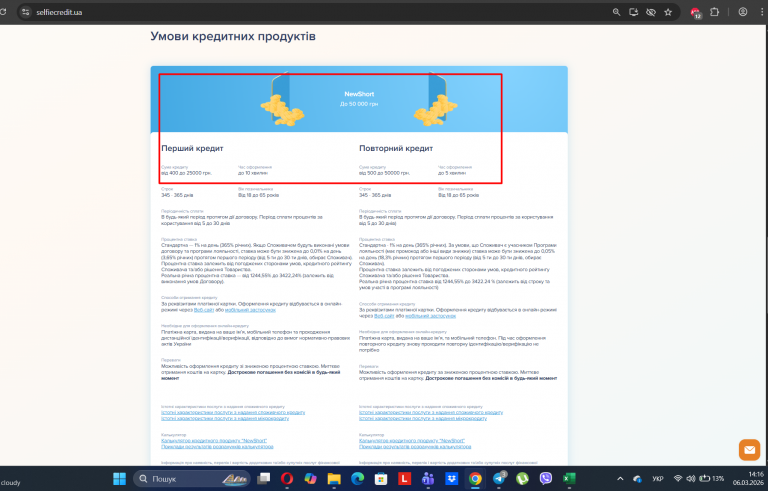Open volume speaker icon in tray
The image size is (768, 491).
pos(691,479)
